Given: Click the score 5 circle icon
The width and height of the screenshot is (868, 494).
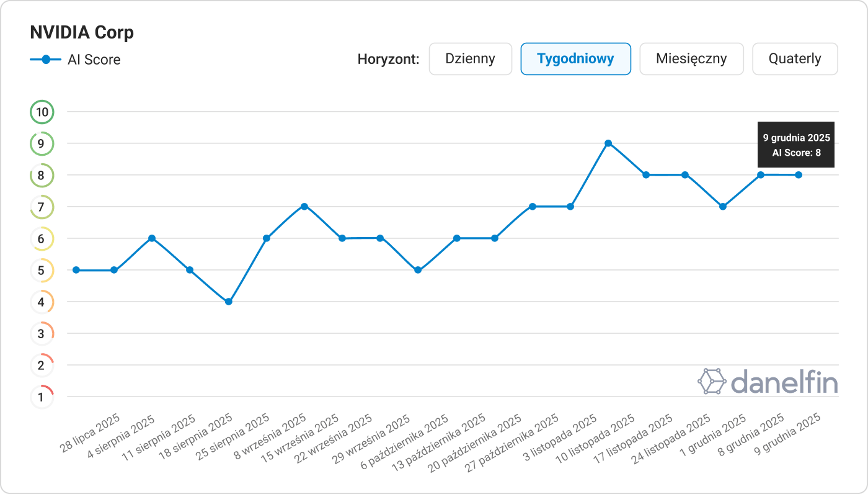Looking at the screenshot, I should 42,270.
